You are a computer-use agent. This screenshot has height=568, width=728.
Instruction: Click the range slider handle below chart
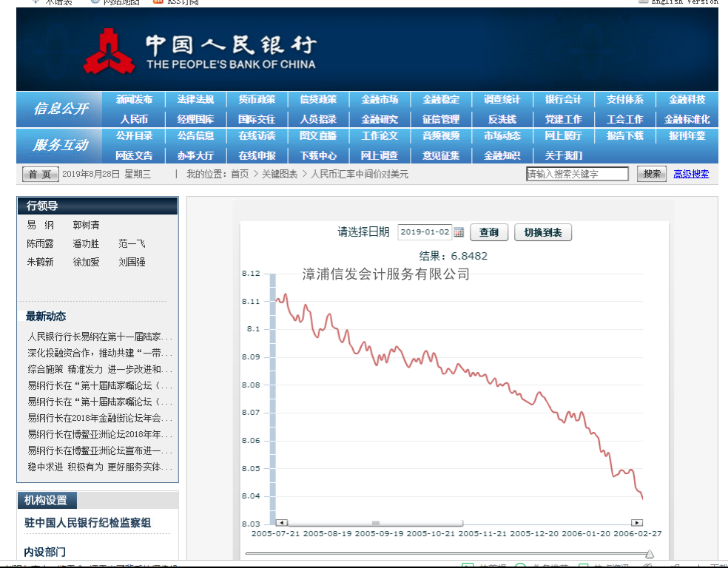(650, 554)
